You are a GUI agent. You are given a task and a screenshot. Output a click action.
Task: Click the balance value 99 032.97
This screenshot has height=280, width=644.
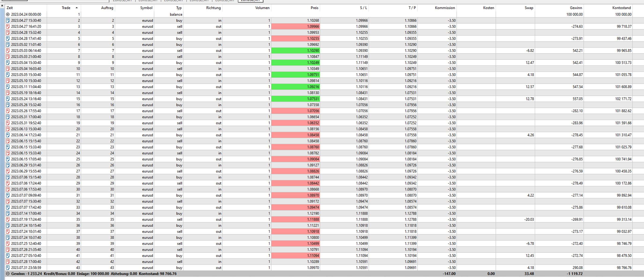[x=624, y=231]
